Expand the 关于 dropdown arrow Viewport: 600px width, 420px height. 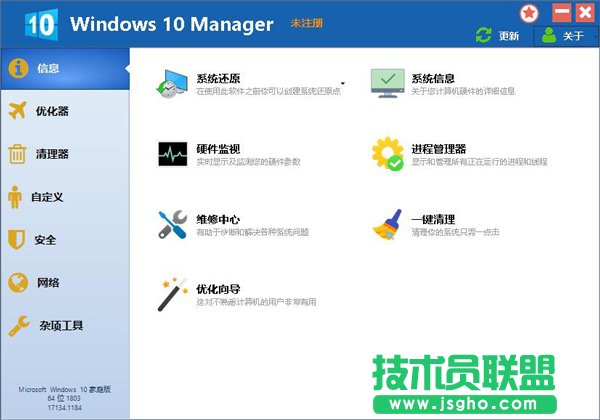pyautogui.click(x=595, y=36)
